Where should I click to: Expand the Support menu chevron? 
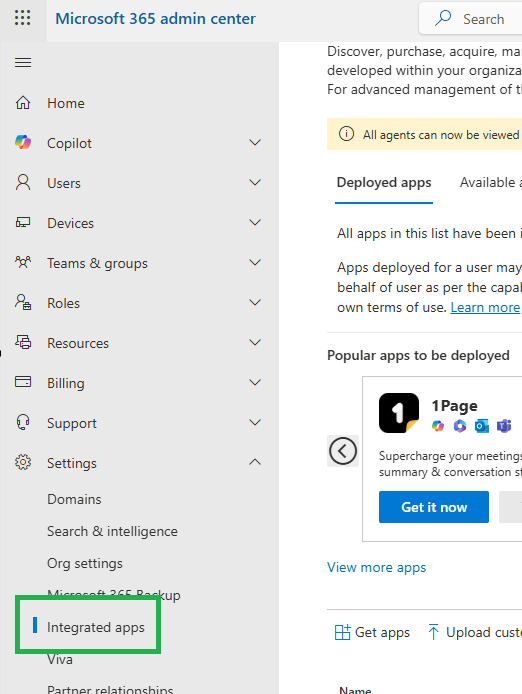point(255,422)
